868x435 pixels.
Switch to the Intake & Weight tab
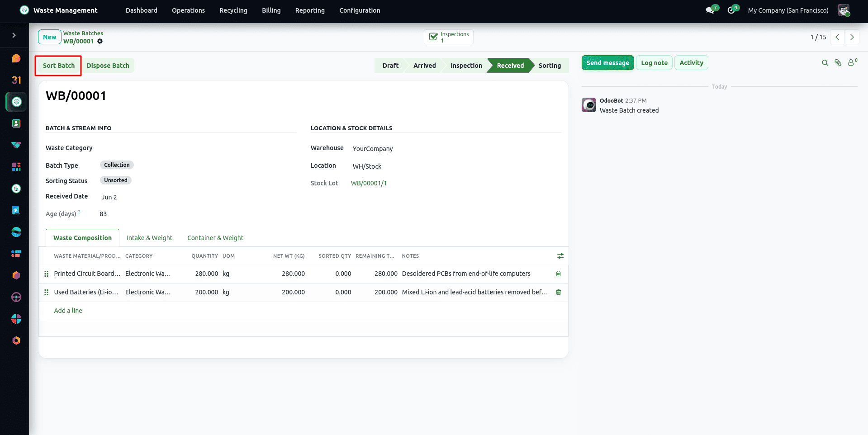[149, 238]
